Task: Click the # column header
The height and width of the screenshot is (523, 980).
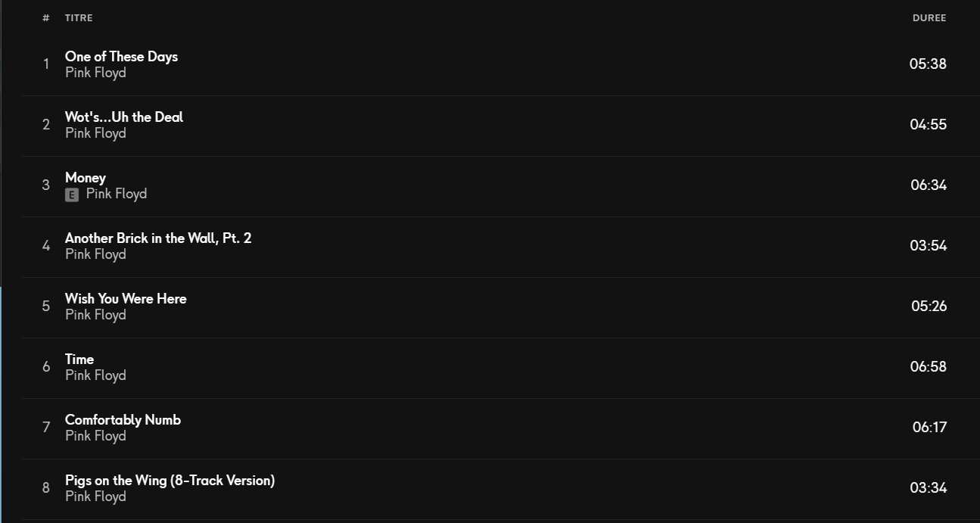Action: [x=46, y=18]
